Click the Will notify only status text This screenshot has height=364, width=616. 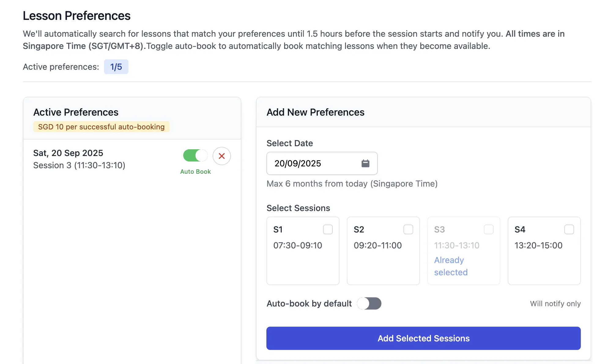555,304
